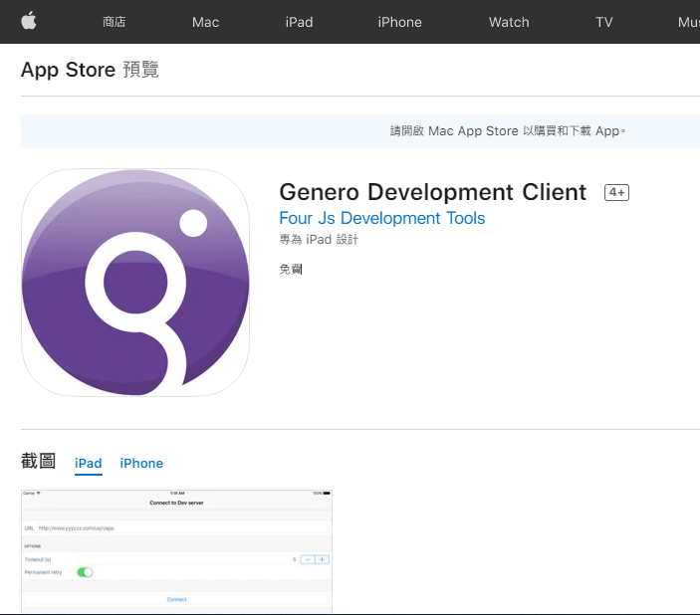Open the Connect to Dev server screenshot
Image resolution: width=700 pixels, height=615 pixels.
pos(177,551)
